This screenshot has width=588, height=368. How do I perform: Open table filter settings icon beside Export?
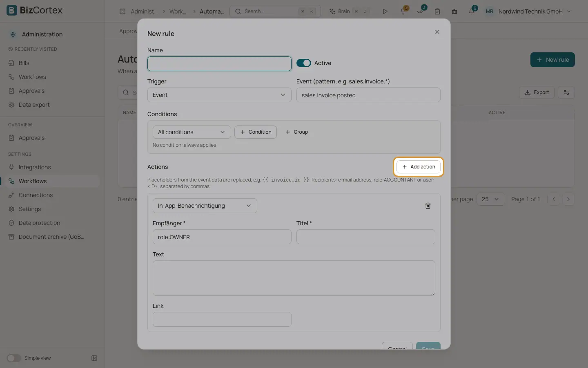click(566, 92)
